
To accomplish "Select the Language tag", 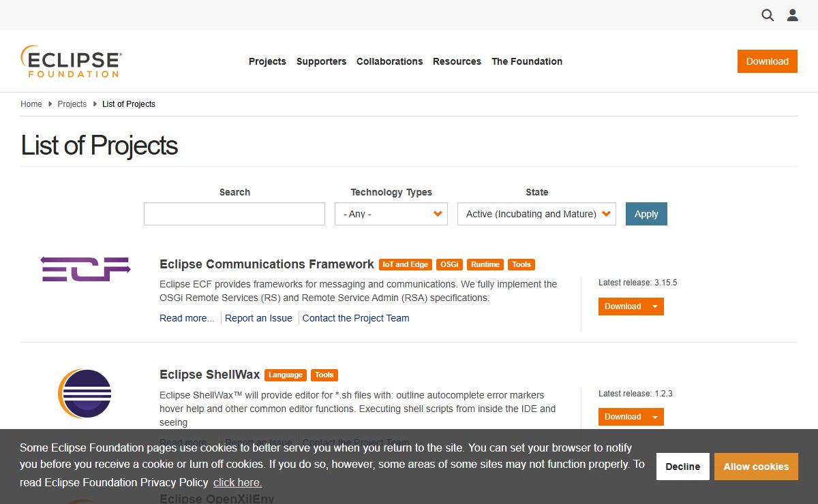I will click(286, 375).
